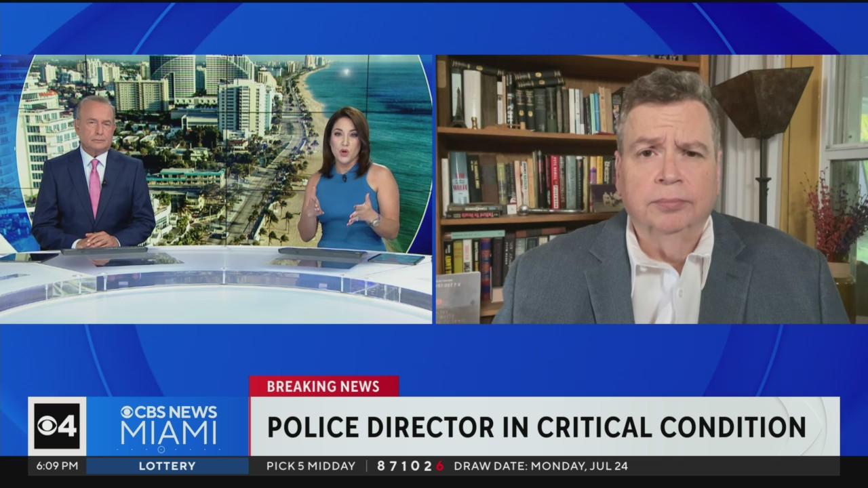Click the Police Director in Critical Condition headline
The image size is (868, 488).
click(536, 427)
